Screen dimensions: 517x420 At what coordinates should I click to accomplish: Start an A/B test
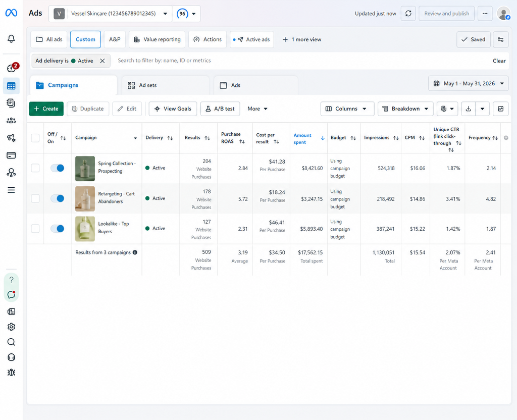point(220,109)
